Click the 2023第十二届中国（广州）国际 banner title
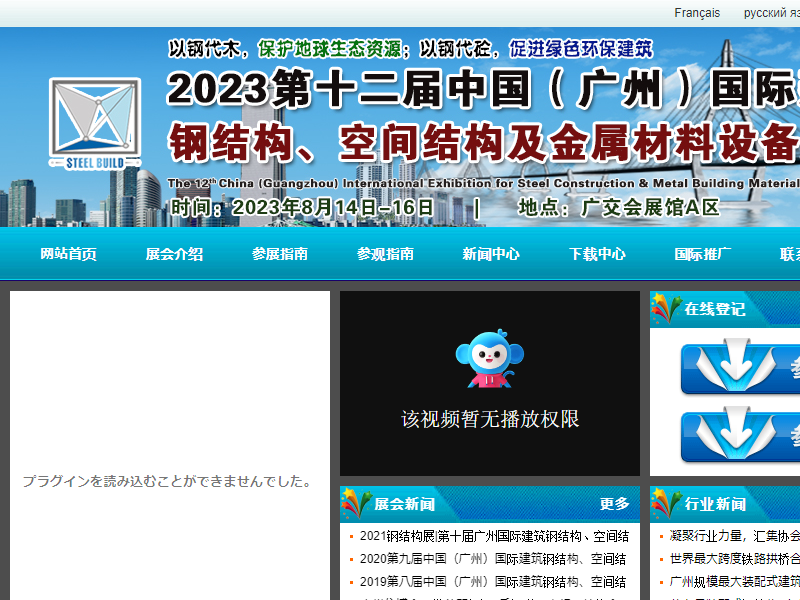The image size is (800, 600). (483, 89)
